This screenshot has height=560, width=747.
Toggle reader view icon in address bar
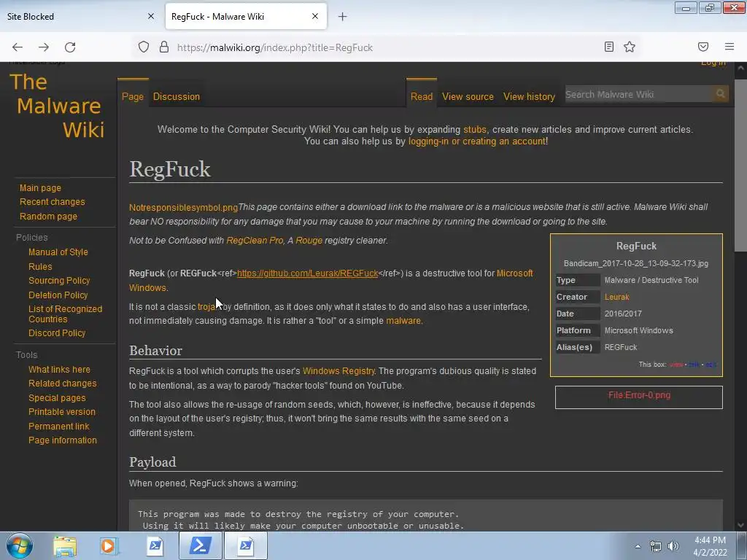coord(609,47)
